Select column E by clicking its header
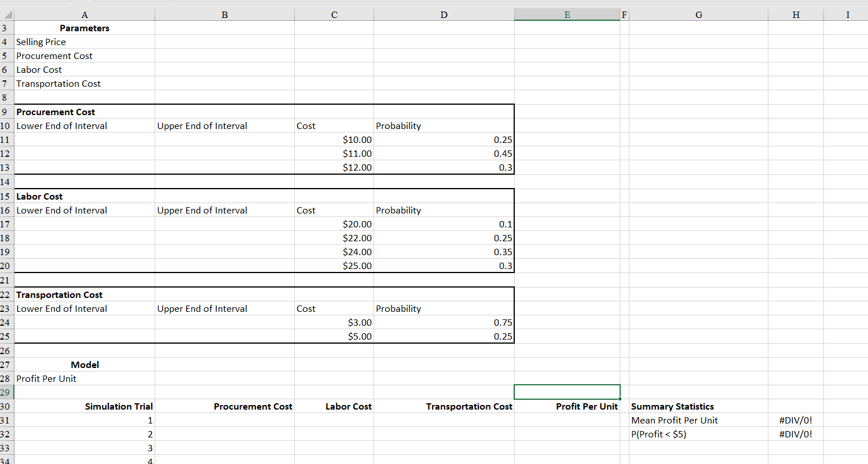Screen dimensions: 868x464 [566, 14]
